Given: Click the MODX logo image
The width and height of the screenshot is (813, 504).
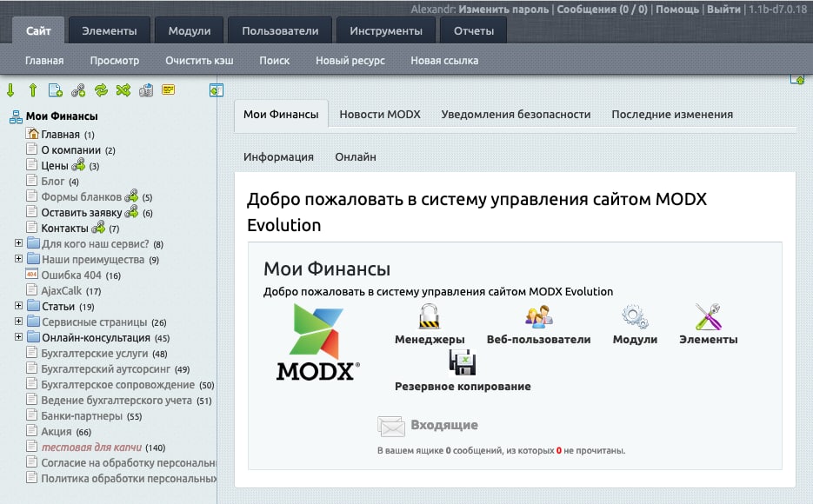Looking at the screenshot, I should 318,342.
